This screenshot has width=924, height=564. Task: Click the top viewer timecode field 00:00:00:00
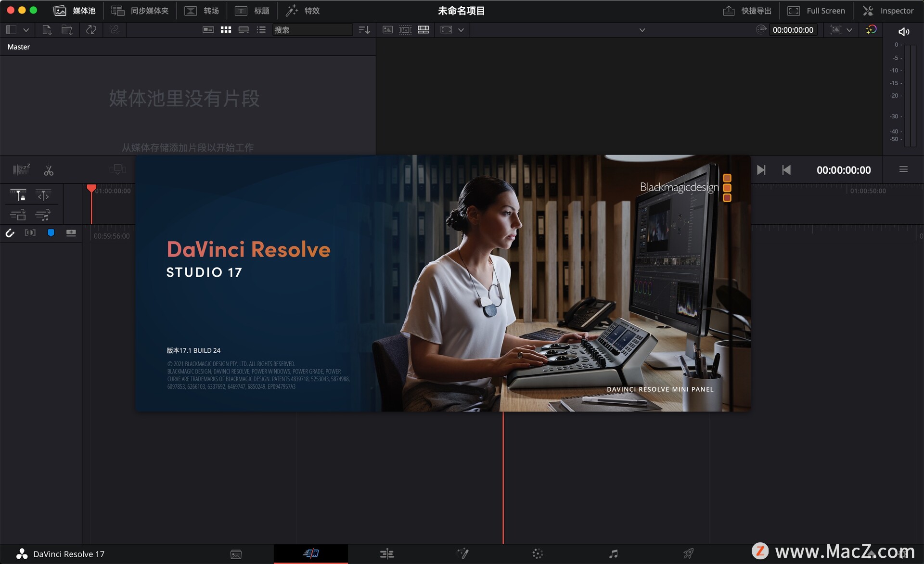[x=793, y=30]
